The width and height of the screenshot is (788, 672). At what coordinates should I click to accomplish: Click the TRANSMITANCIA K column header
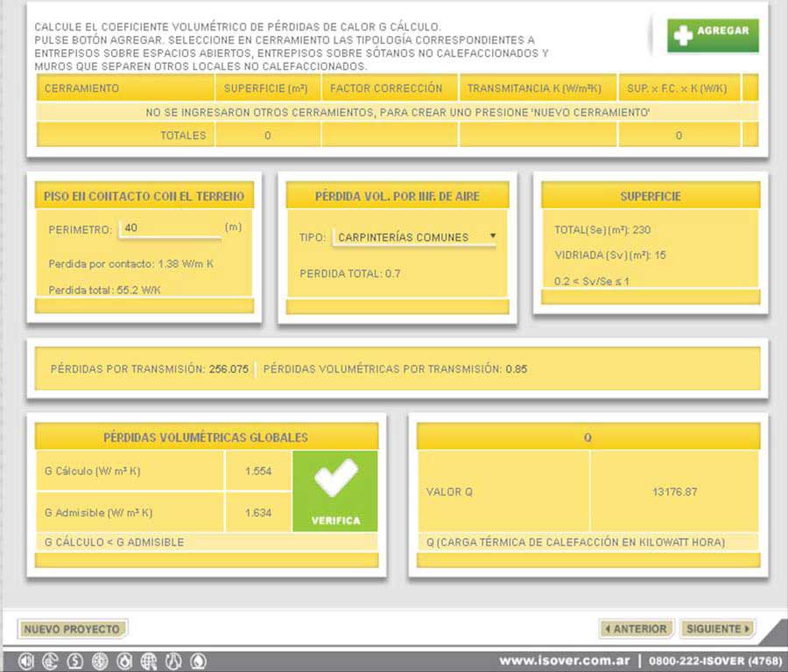coord(538,88)
